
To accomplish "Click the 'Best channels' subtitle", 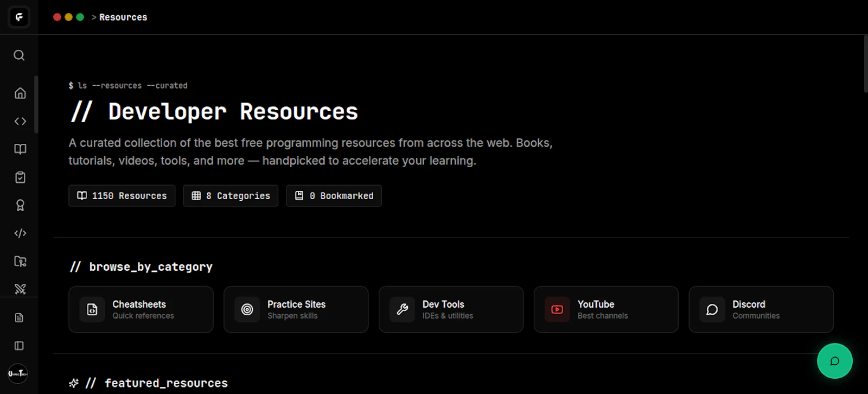I will coord(603,316).
